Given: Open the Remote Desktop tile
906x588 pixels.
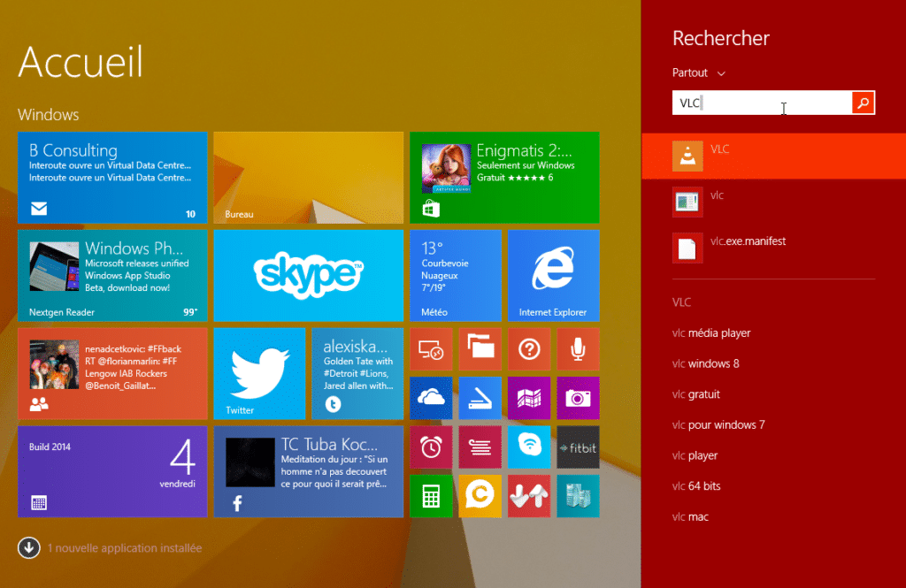Looking at the screenshot, I should pyautogui.click(x=431, y=349).
